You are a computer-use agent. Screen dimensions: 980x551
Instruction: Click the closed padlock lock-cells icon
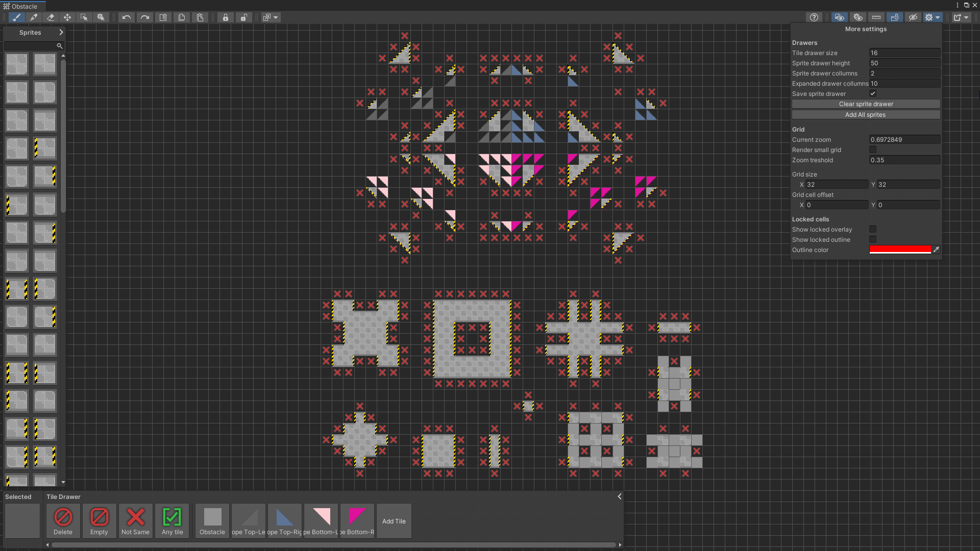(x=226, y=17)
